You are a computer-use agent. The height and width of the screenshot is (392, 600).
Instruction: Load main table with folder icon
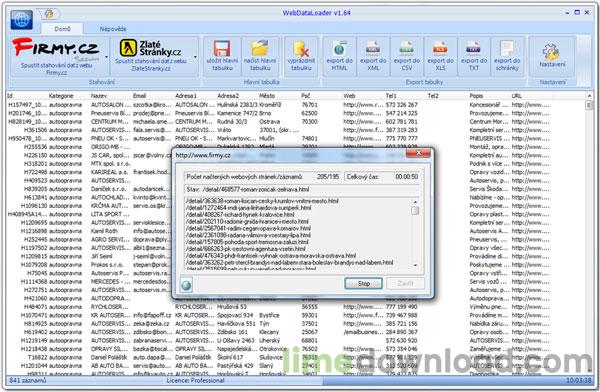[260, 56]
